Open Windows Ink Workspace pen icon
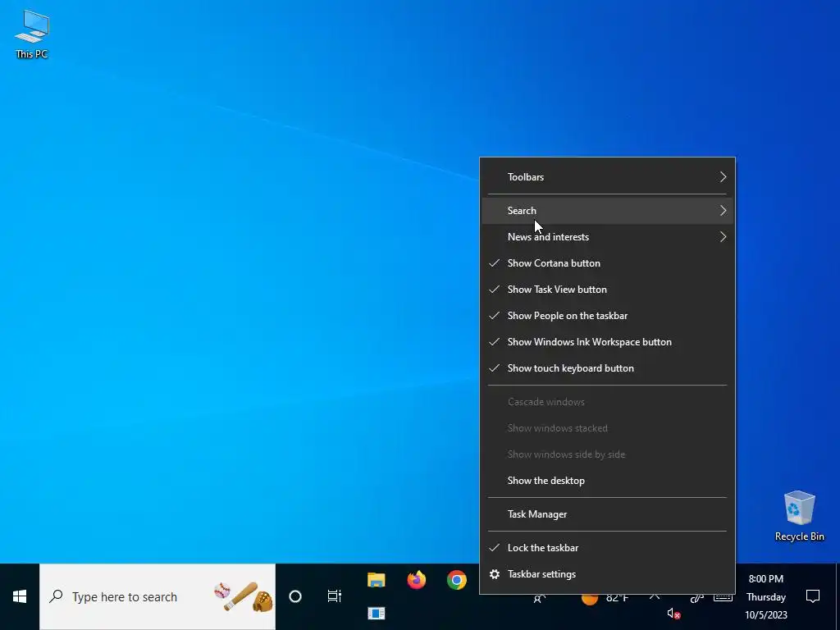 [x=696, y=597]
